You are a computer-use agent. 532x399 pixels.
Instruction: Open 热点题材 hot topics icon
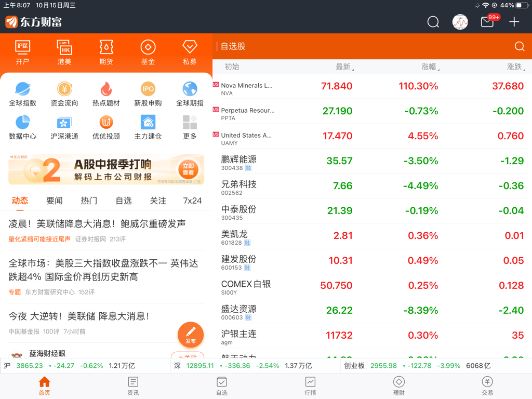pos(106,94)
